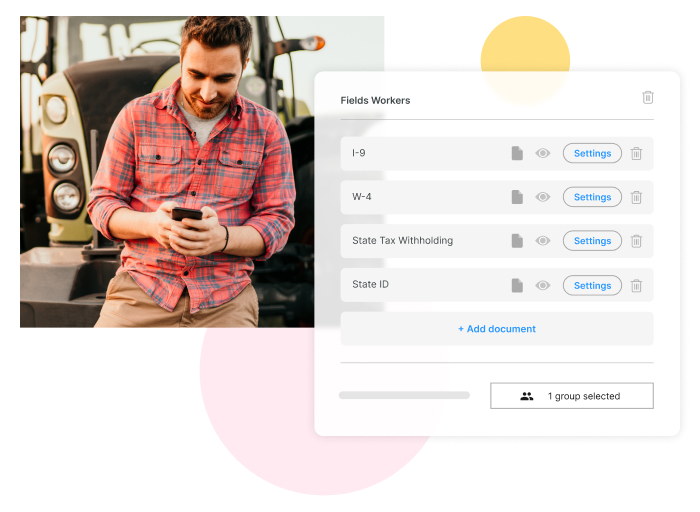Toggle visibility eye for State ID
Screen dimensions: 700x512
pos(543,285)
